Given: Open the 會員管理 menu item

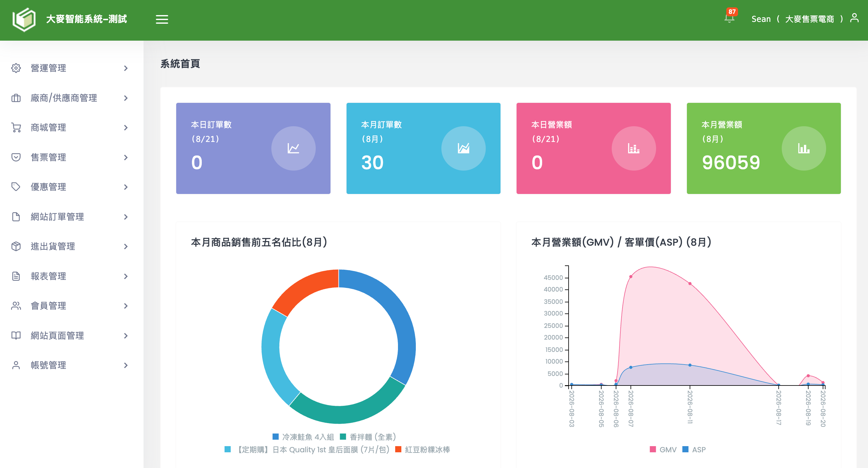Looking at the screenshot, I should (x=71, y=306).
